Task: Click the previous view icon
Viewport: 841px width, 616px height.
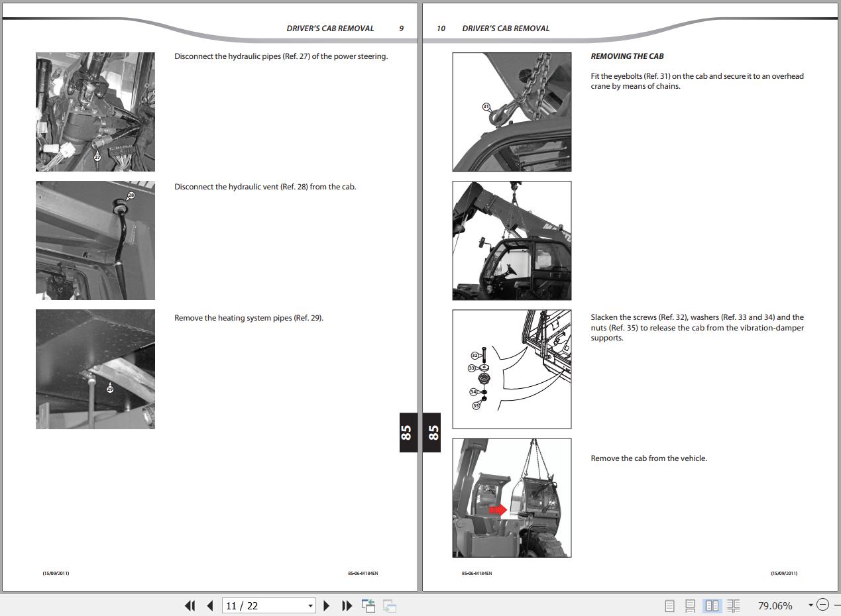Action: (368, 605)
